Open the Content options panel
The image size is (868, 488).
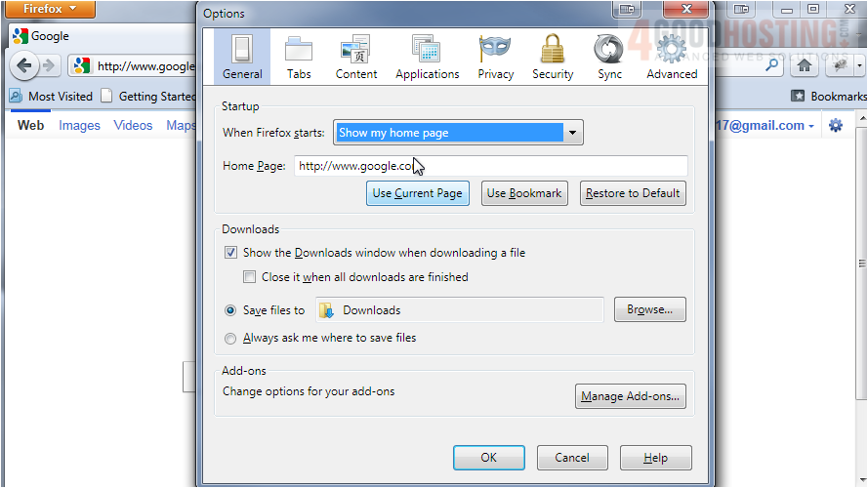[355, 57]
